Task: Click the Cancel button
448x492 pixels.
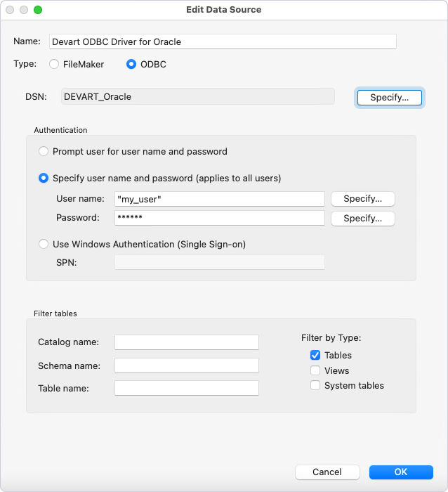Action: (x=327, y=472)
